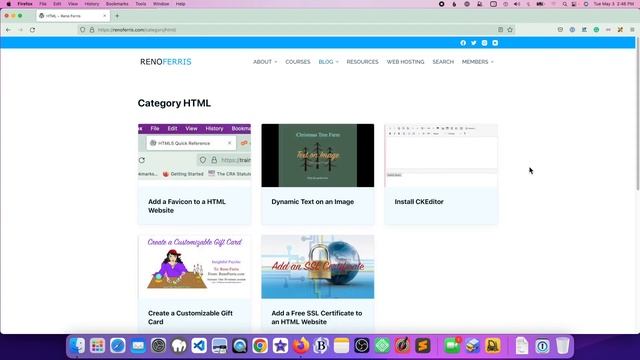Screen dimensions: 640x360
Task: Open the tracking protection shield icon
Action: [x=83, y=30]
